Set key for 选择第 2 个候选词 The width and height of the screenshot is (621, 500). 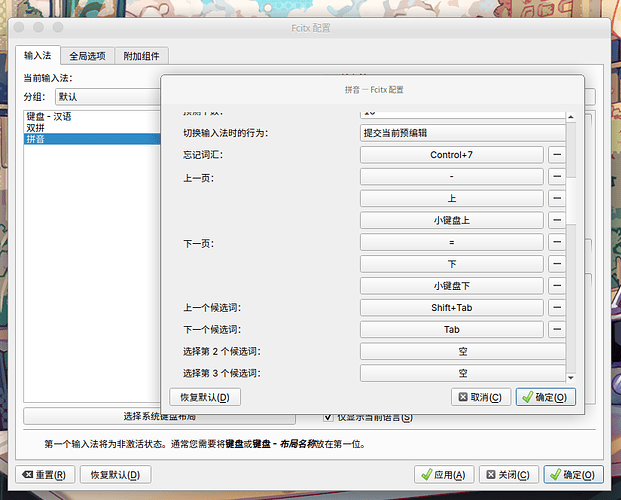(x=463, y=351)
